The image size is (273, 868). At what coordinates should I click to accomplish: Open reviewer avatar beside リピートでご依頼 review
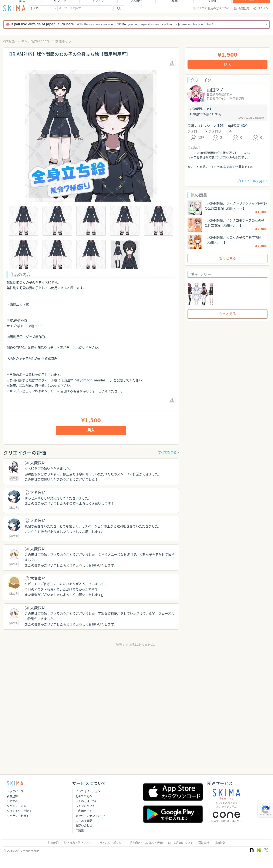[x=14, y=583]
